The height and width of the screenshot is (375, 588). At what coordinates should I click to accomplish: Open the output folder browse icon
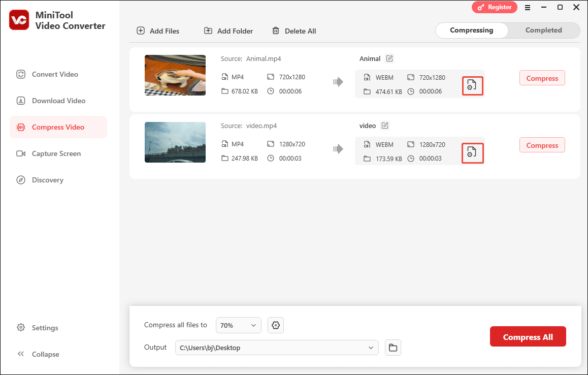click(x=393, y=347)
